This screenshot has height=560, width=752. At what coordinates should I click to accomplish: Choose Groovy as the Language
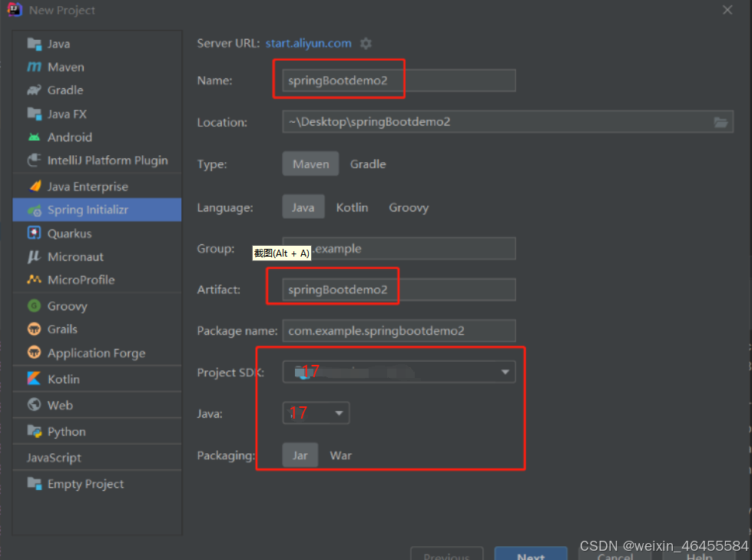click(x=408, y=207)
